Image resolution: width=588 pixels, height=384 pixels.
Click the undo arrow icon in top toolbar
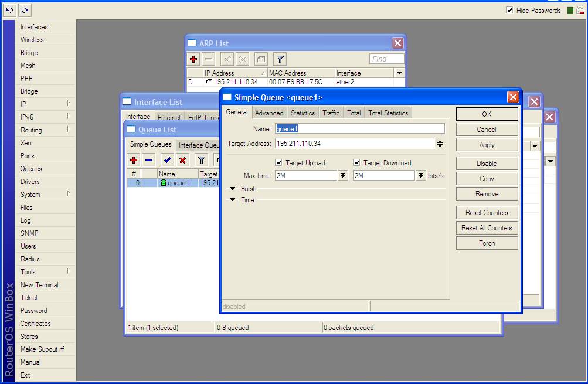(9, 10)
